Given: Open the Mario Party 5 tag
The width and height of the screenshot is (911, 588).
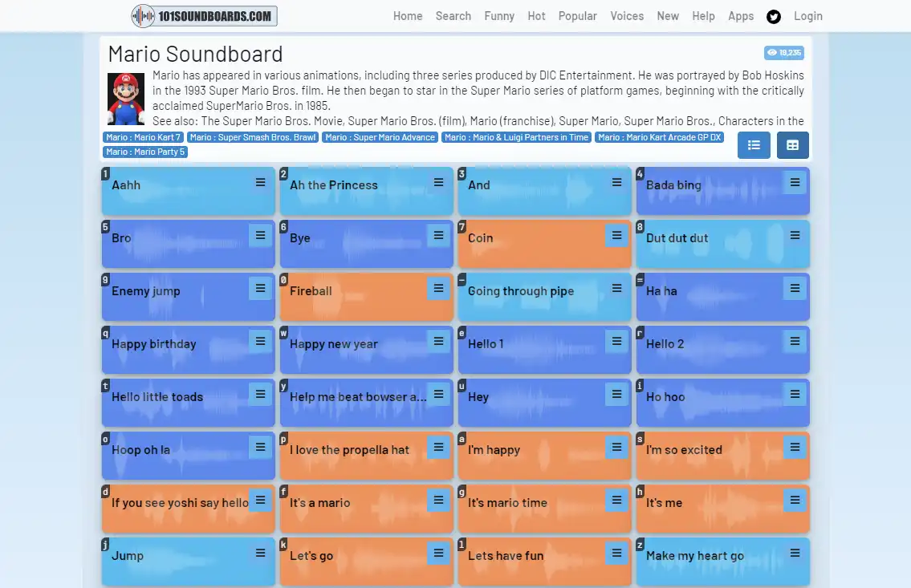Looking at the screenshot, I should 145,152.
